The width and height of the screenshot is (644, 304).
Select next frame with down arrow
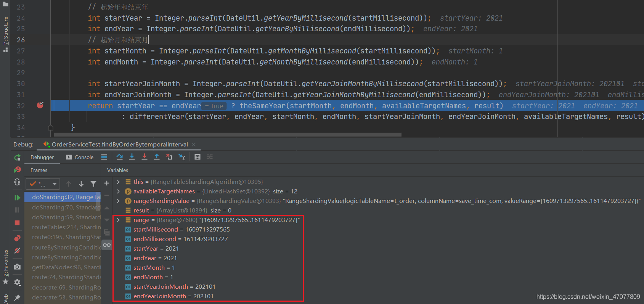(81, 184)
